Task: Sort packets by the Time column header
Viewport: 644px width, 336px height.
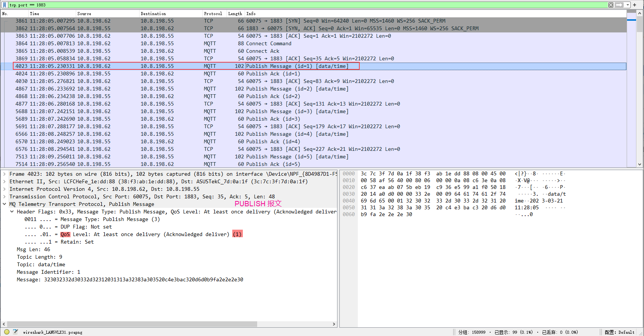Action: tap(52, 14)
